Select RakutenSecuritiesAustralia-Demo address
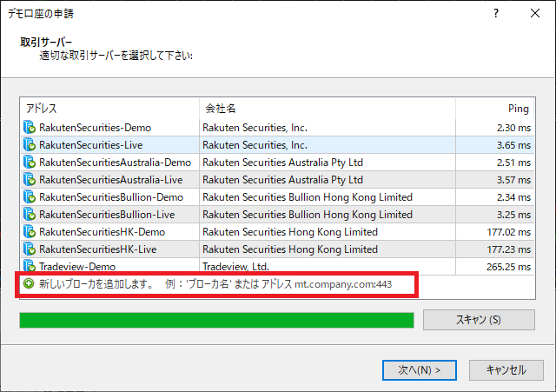This screenshot has height=392, width=556. click(115, 163)
